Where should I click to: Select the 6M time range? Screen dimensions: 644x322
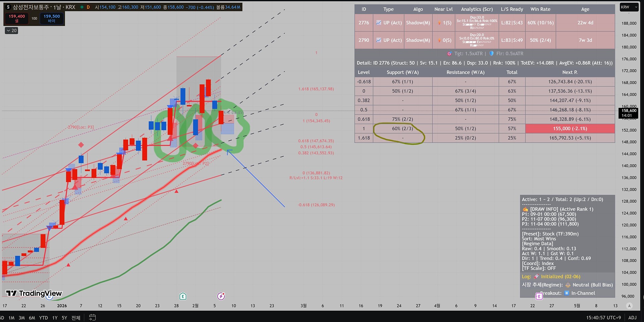point(32,318)
